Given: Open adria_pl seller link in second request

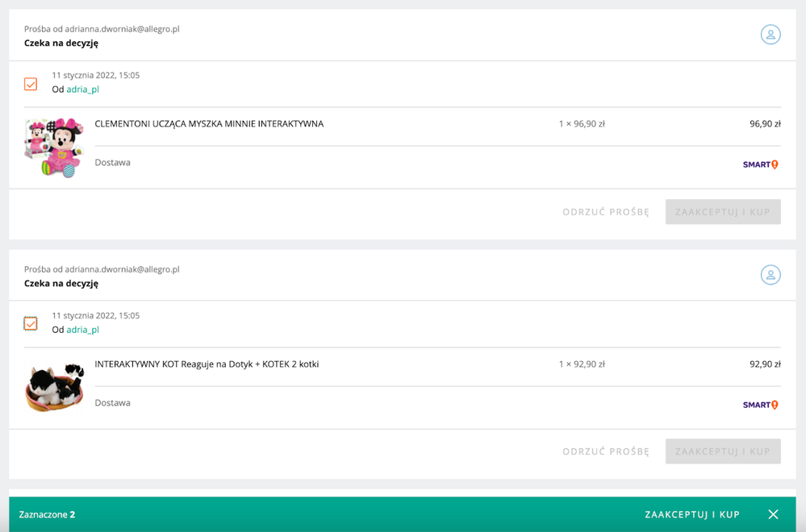Looking at the screenshot, I should point(82,330).
